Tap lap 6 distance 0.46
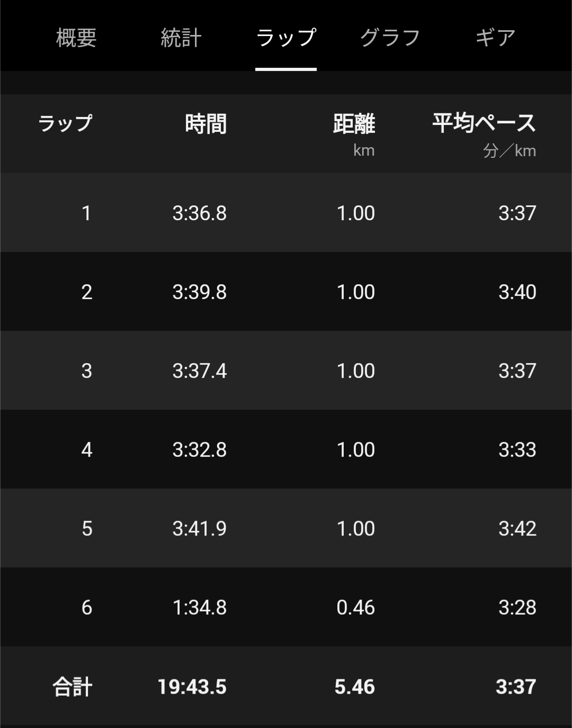 point(355,607)
